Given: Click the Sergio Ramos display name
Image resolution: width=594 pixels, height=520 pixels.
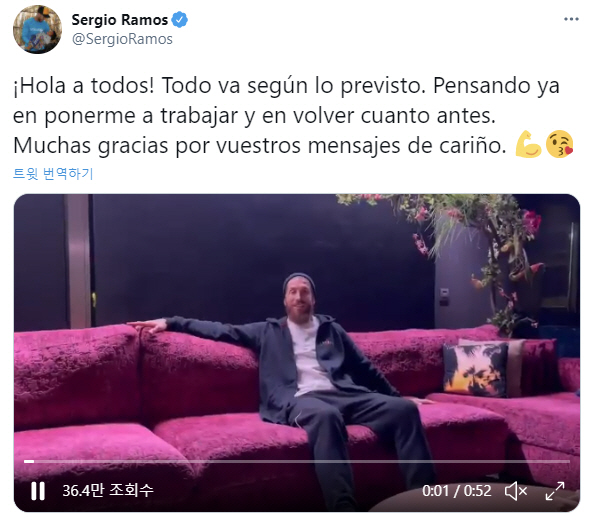Looking at the screenshot, I should (120, 20).
